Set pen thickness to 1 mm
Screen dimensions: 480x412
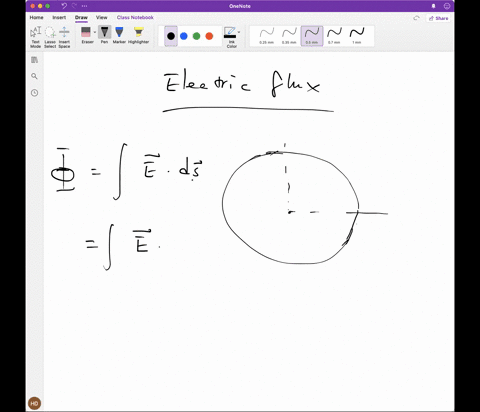click(357, 36)
